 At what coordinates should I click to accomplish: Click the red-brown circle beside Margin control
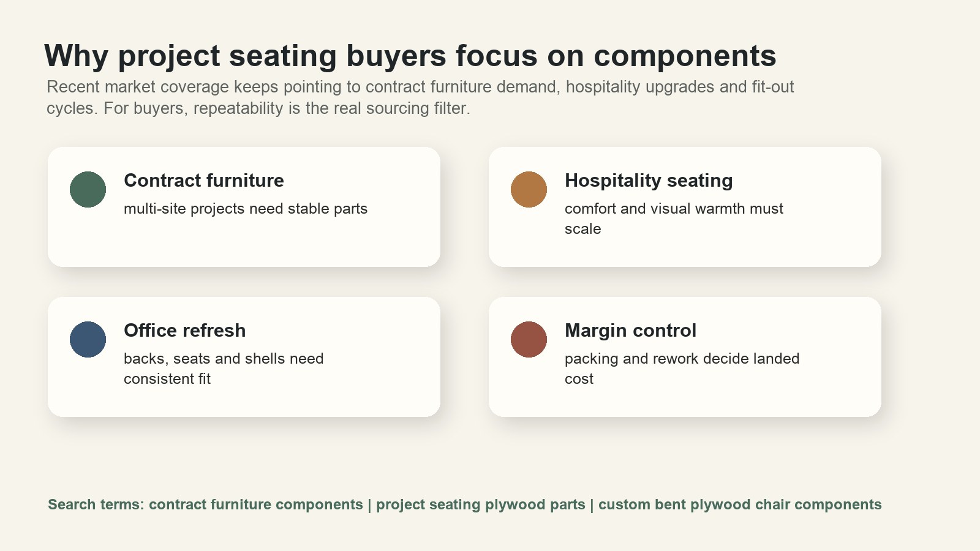[529, 339]
